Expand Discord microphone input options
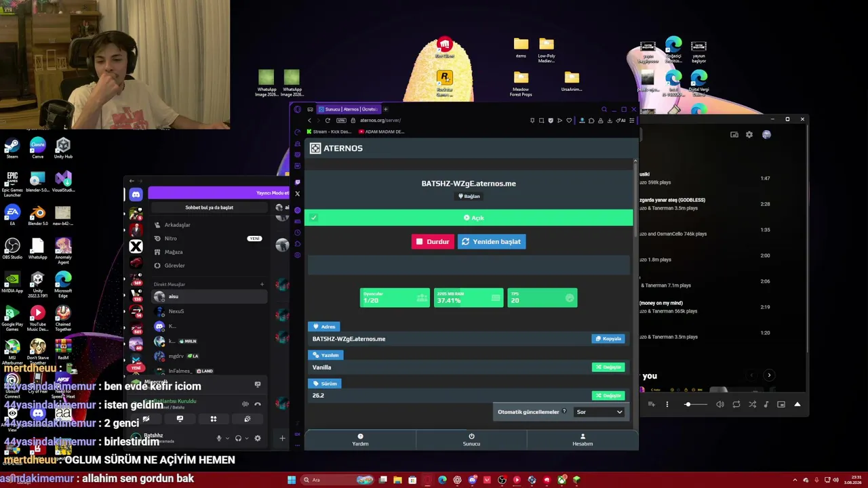The width and height of the screenshot is (868, 488). [227, 439]
